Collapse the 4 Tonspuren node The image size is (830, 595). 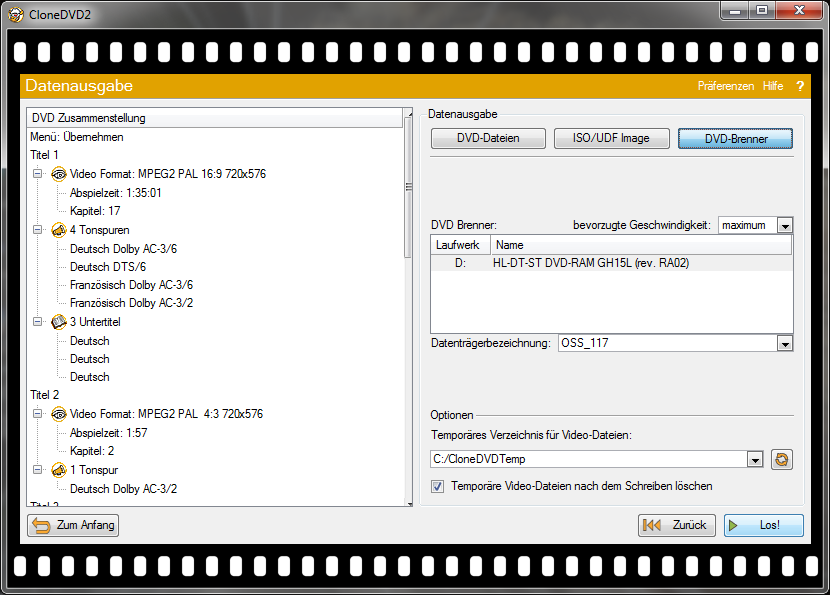38,230
